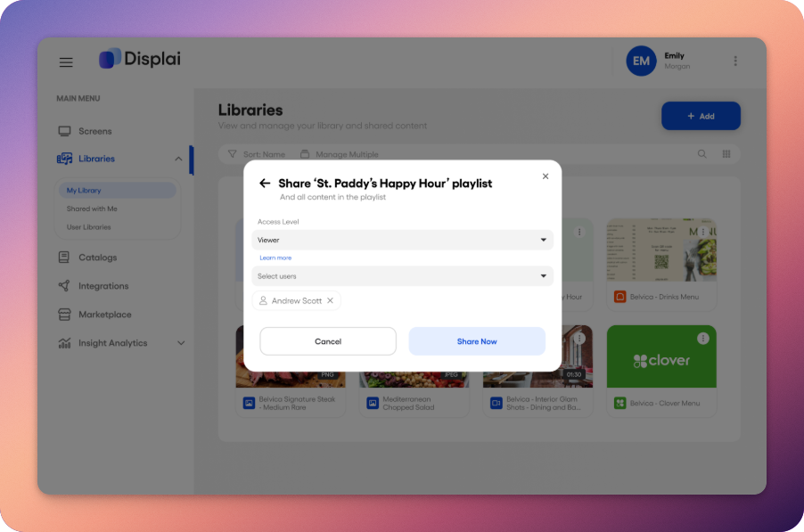Click the filter funnel icon
Screen dimensions: 804x532
click(x=233, y=154)
